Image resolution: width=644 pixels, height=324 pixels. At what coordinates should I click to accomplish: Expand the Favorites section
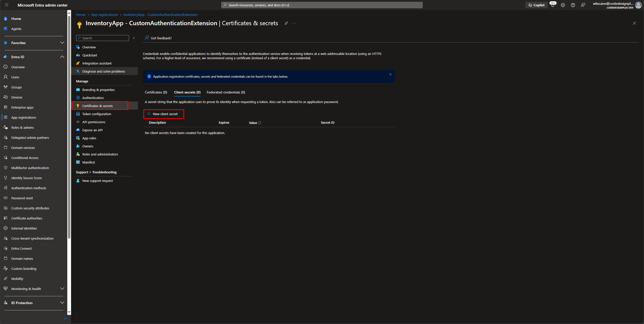click(62, 43)
